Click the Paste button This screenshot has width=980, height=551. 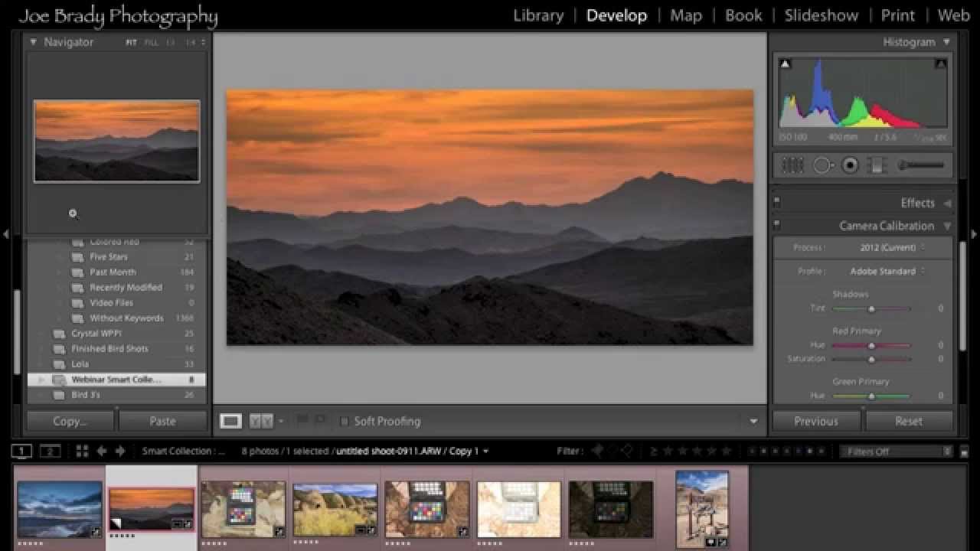162,421
